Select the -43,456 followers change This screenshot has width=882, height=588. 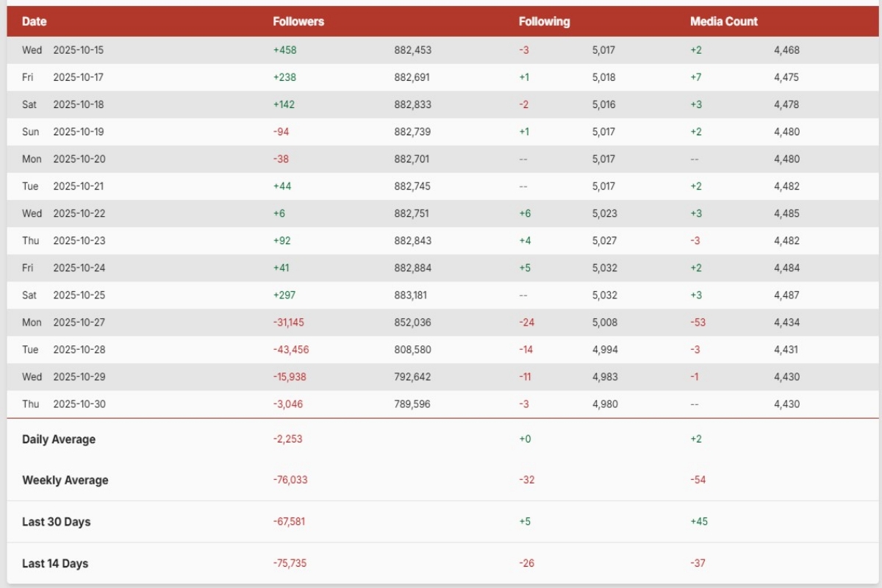point(290,349)
